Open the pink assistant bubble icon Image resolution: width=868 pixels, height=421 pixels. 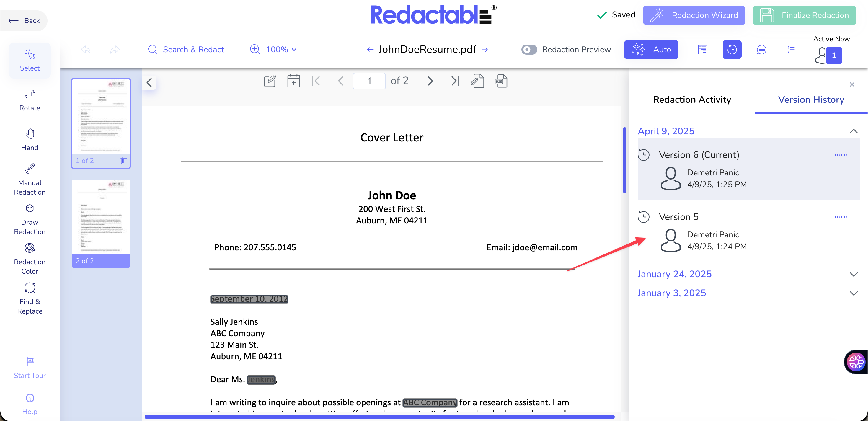(x=856, y=362)
